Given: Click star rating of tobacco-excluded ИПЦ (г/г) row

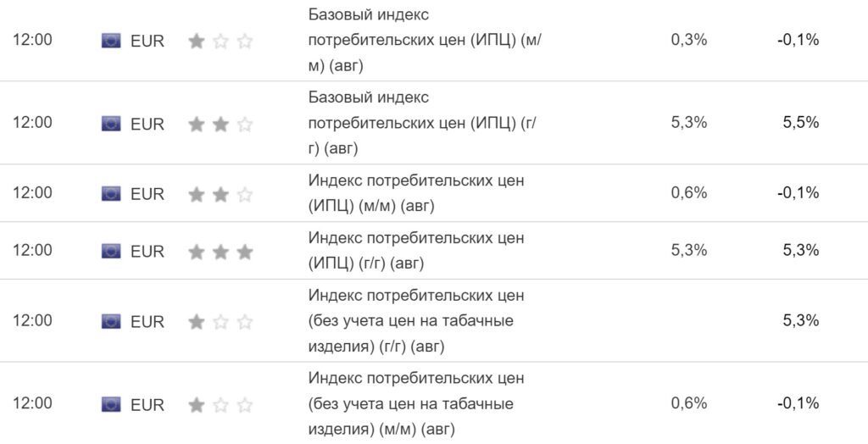Looking at the screenshot, I should click(x=220, y=321).
